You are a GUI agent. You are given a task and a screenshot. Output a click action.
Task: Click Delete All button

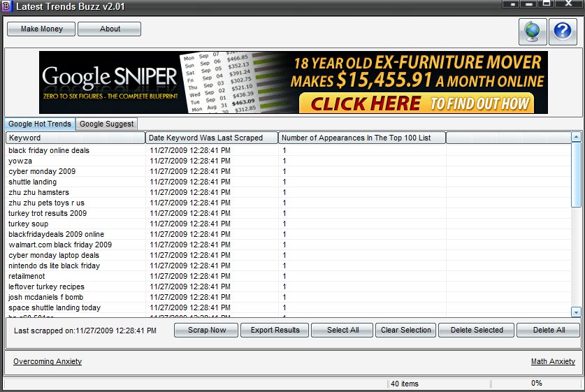point(549,330)
